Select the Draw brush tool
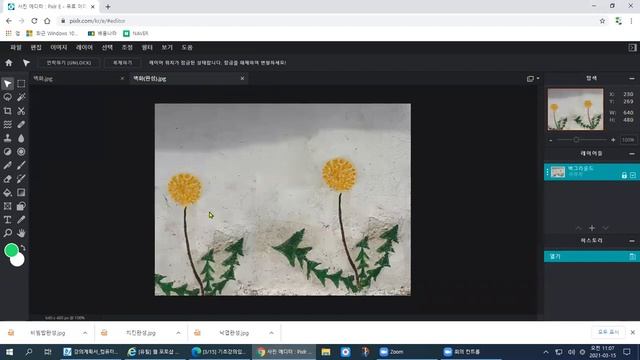Viewport: 640px width, 360px height. [x=21, y=165]
